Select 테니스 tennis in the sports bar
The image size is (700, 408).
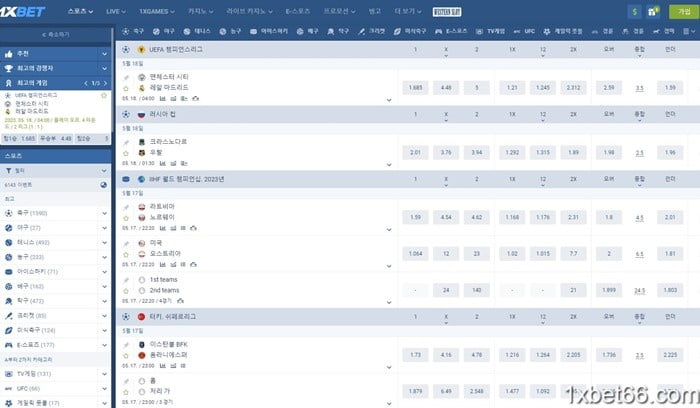197,31
